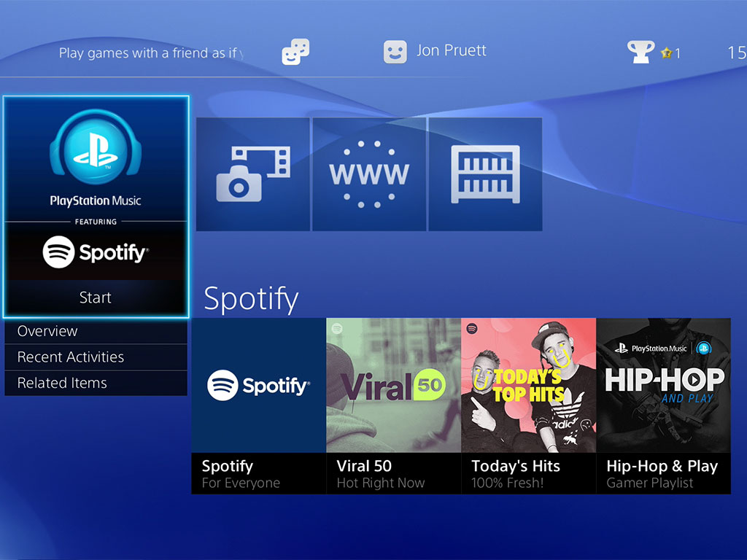
Task: Open the Capture Gallery camera icon
Action: (x=252, y=174)
